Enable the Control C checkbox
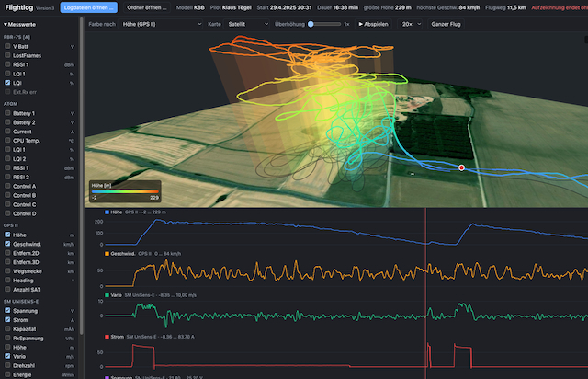588x379 pixels. [x=7, y=204]
